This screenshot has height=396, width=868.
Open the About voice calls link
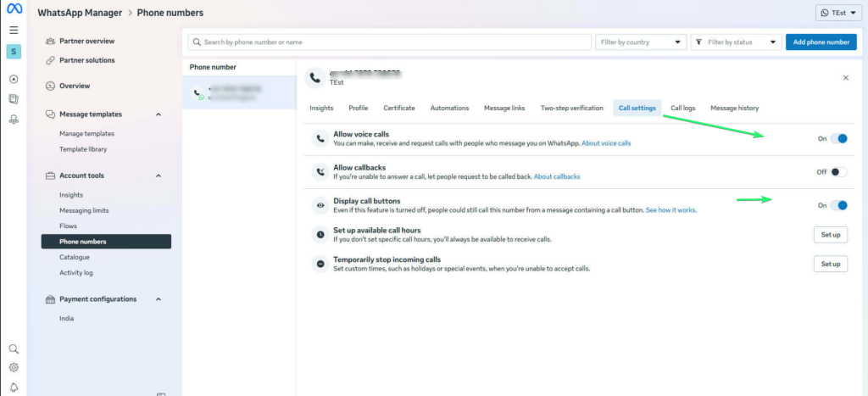pyautogui.click(x=606, y=143)
